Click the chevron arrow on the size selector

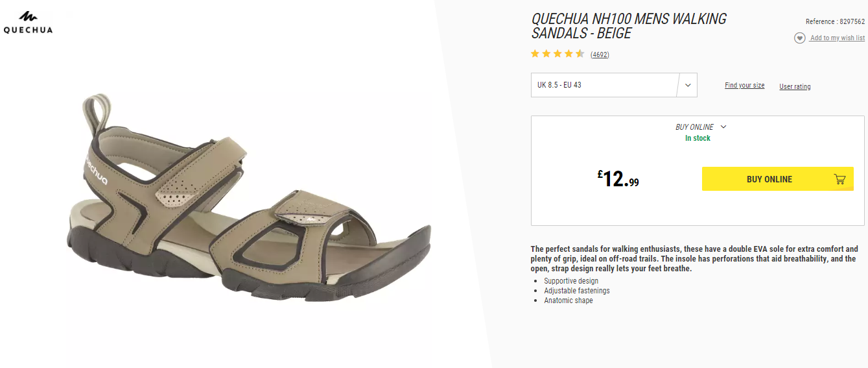[688, 85]
